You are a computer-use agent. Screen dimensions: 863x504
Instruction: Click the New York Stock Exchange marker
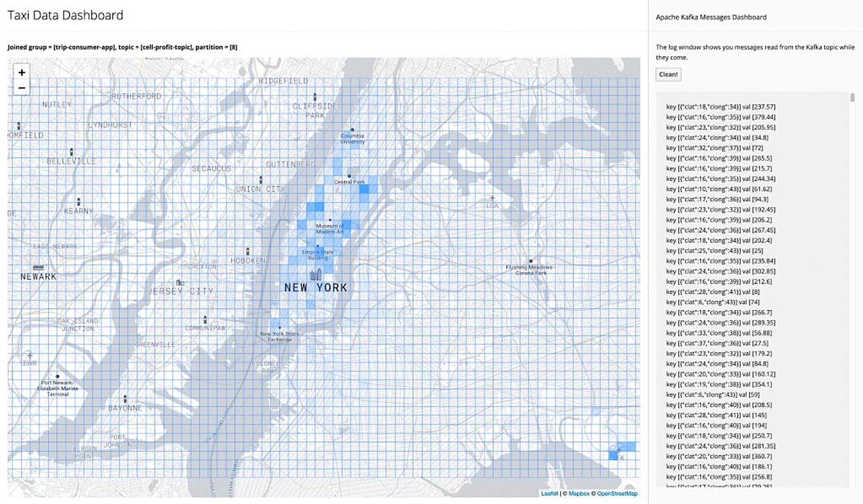click(280, 328)
